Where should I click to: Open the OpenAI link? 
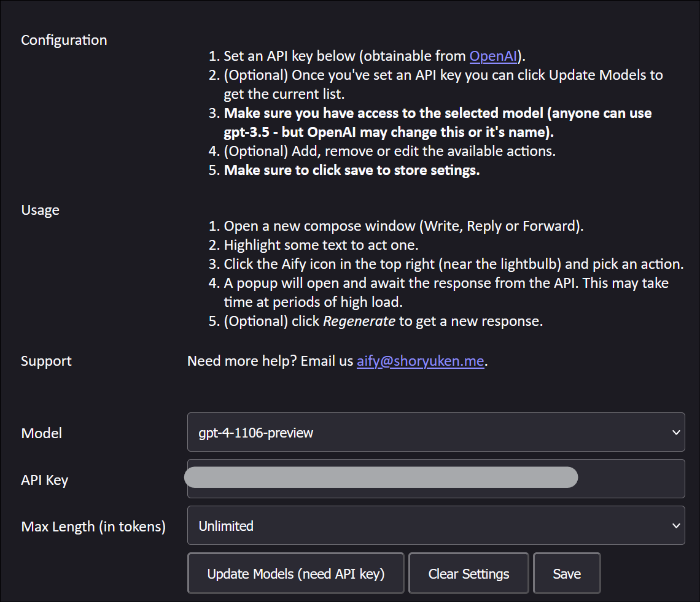pyautogui.click(x=493, y=56)
